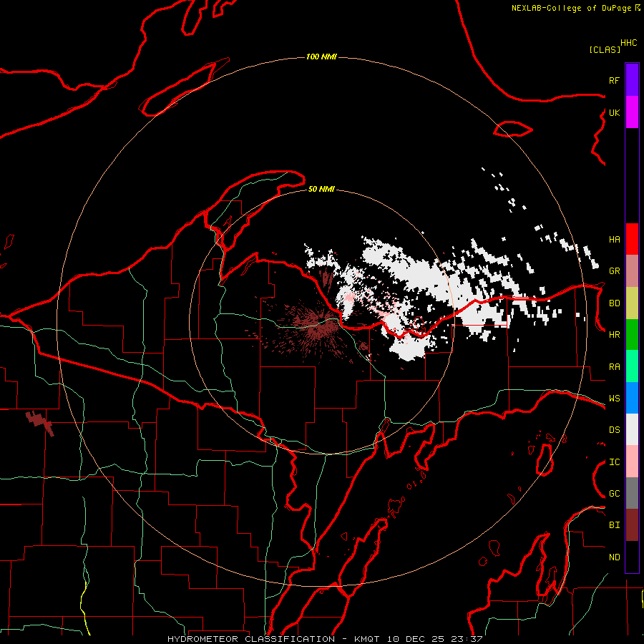Click 'HYDROMETEOR CLASSIFICATION' title text
Screen dimensions: 644x644
click(x=251, y=639)
